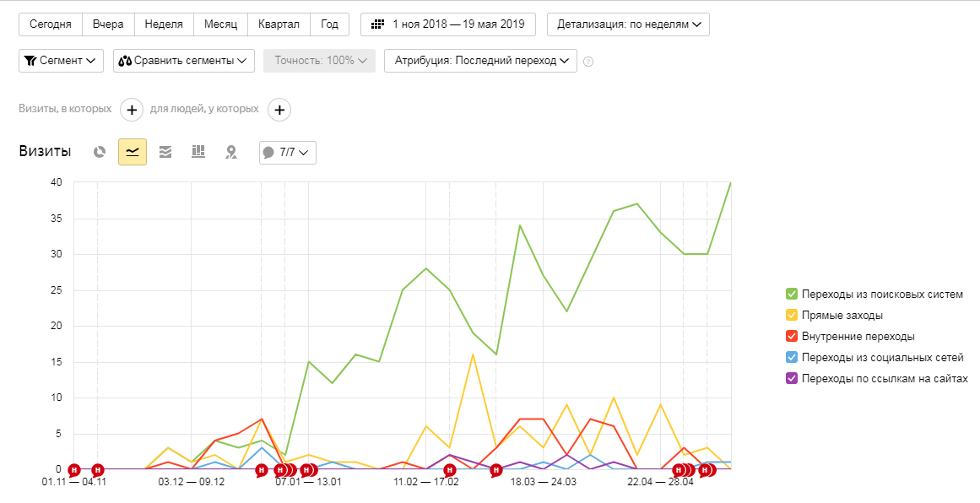
Task: Disable the 'Внутренние переходы' series checkbox
Action: 792,336
